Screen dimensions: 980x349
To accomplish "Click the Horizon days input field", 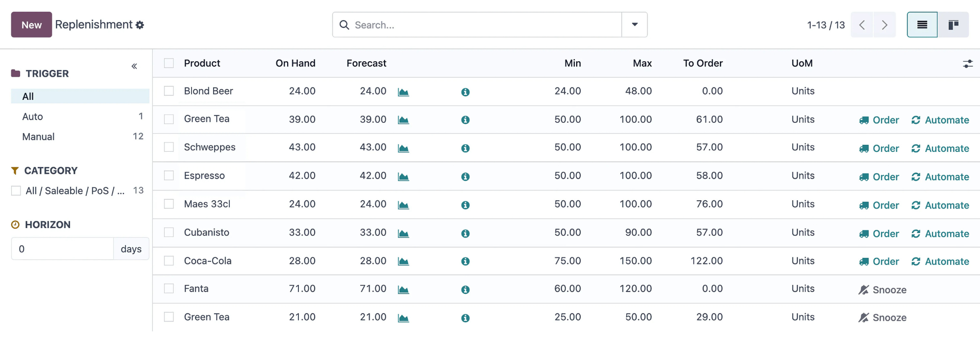I will tap(63, 249).
